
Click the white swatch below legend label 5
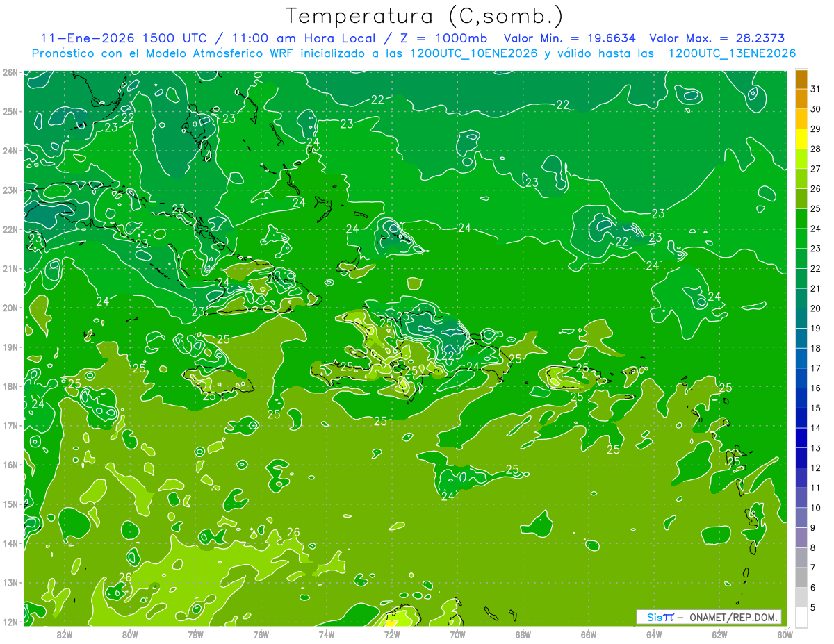point(801,616)
